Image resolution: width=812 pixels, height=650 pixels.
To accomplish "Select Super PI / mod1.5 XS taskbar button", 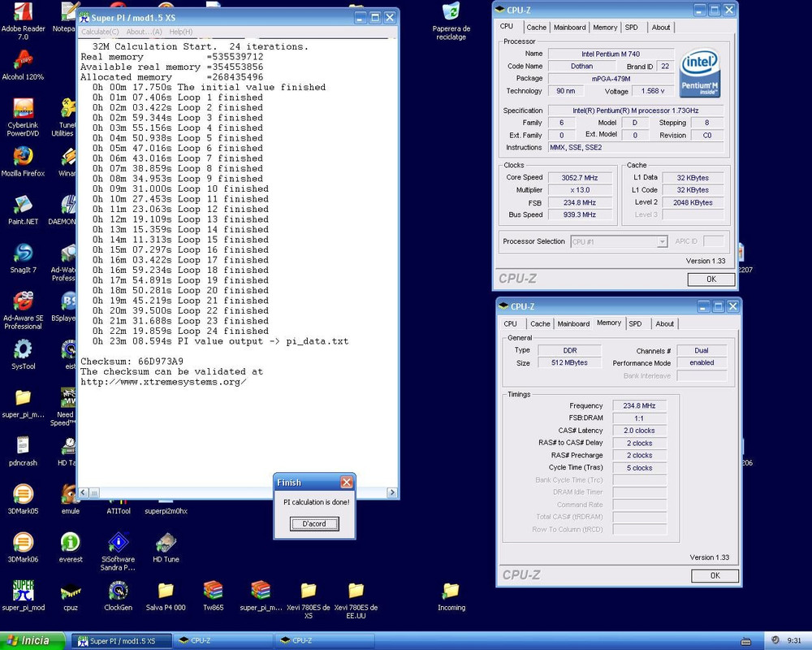I will pos(121,641).
